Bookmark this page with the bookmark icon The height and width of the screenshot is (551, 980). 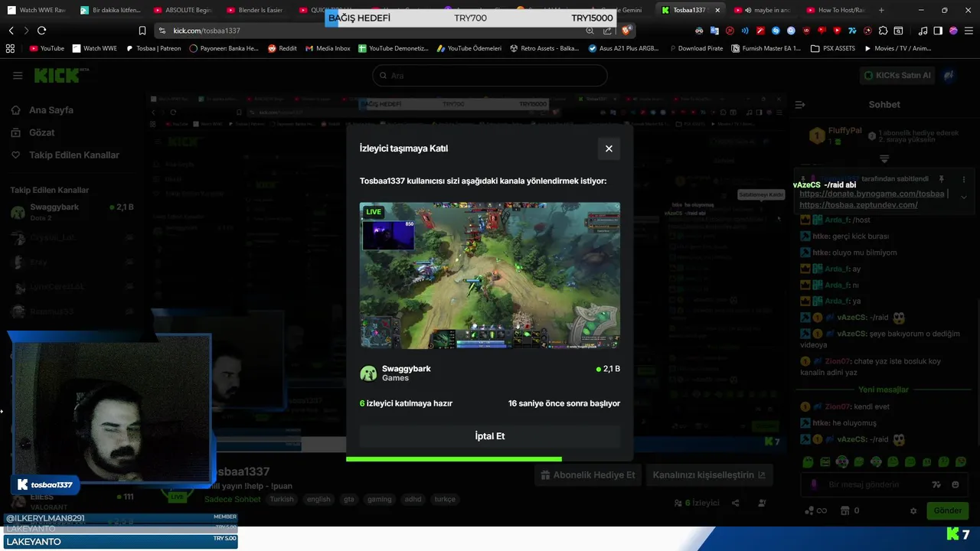click(x=142, y=31)
